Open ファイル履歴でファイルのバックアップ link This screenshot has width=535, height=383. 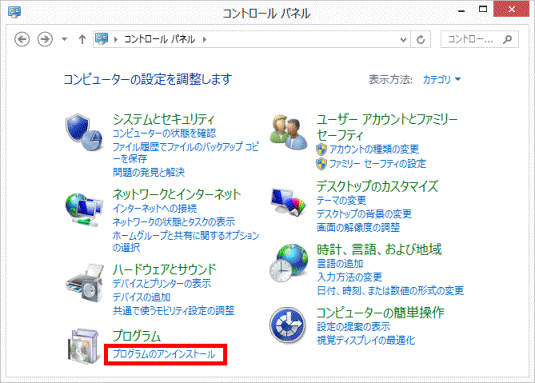point(186,153)
